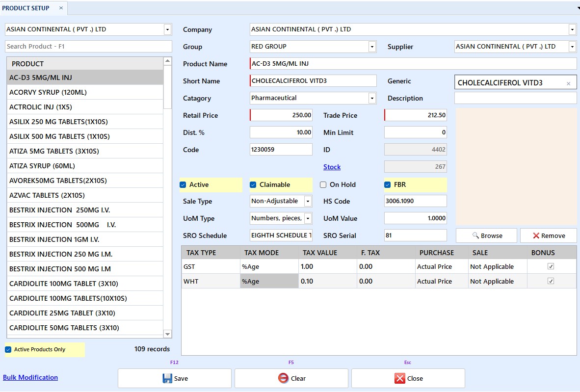Click the Min Limit field
Screen dimensions: 580x392
(416, 132)
